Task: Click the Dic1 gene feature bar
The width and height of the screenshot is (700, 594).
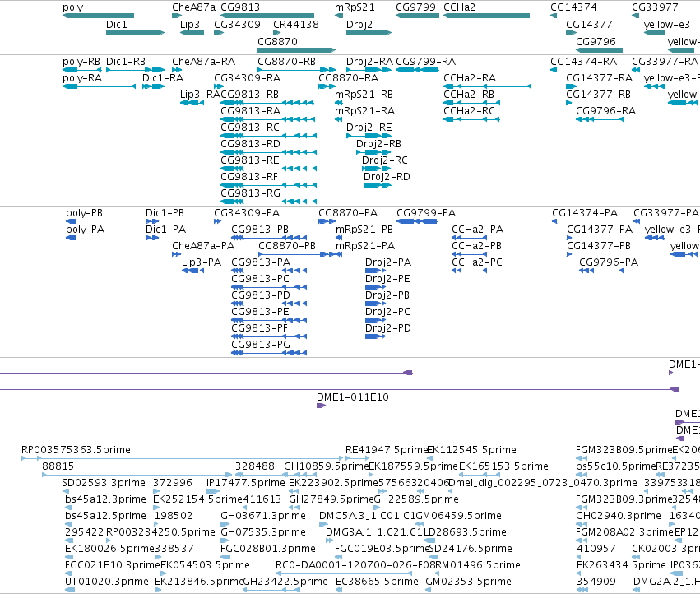Action: tap(135, 33)
